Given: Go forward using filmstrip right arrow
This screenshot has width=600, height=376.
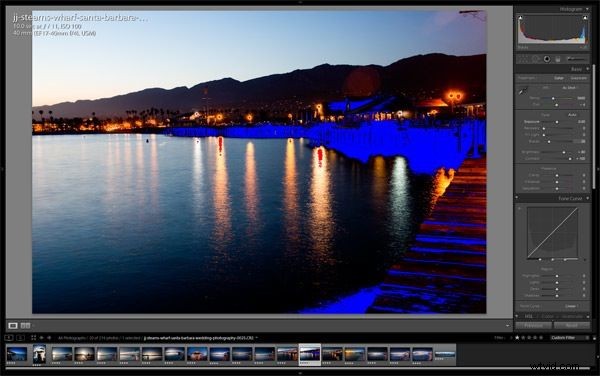Looking at the screenshot, I should (x=49, y=338).
